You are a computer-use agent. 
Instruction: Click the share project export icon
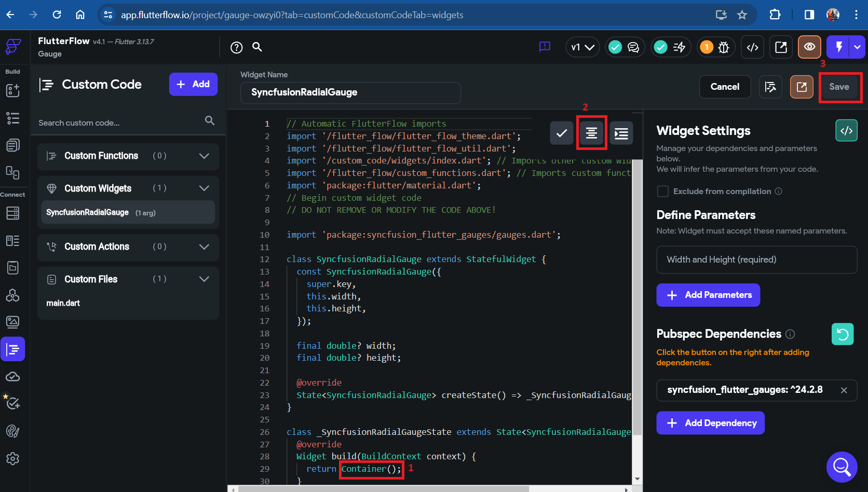click(x=781, y=47)
